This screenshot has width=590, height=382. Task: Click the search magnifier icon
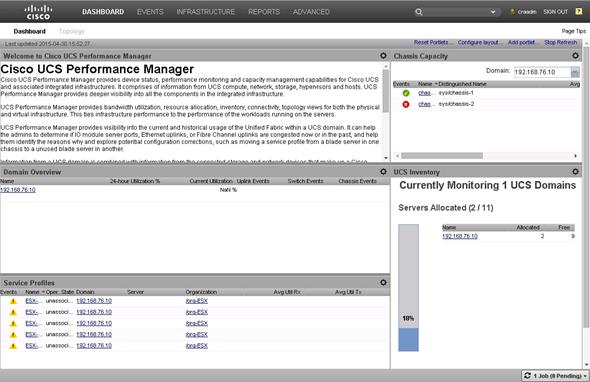[x=418, y=12]
